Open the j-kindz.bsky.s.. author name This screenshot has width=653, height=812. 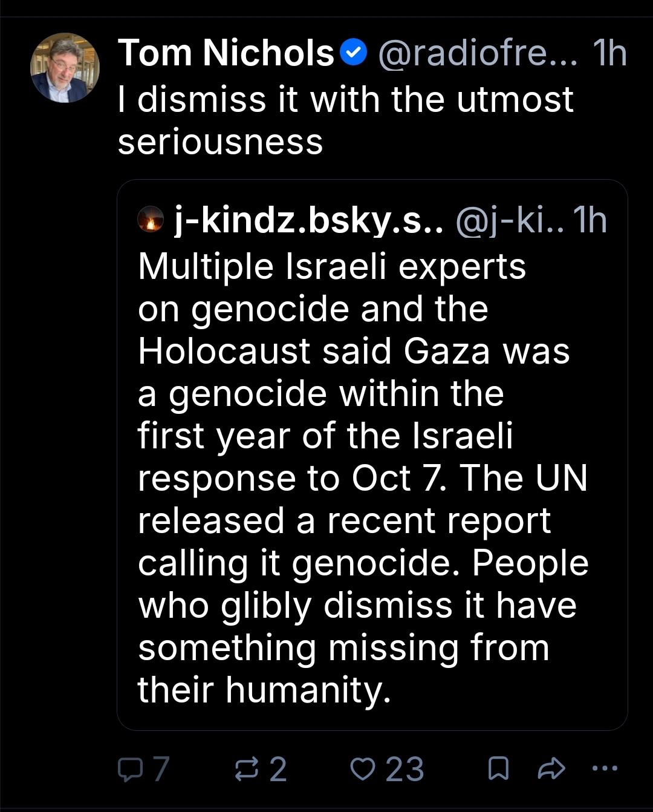point(309,220)
